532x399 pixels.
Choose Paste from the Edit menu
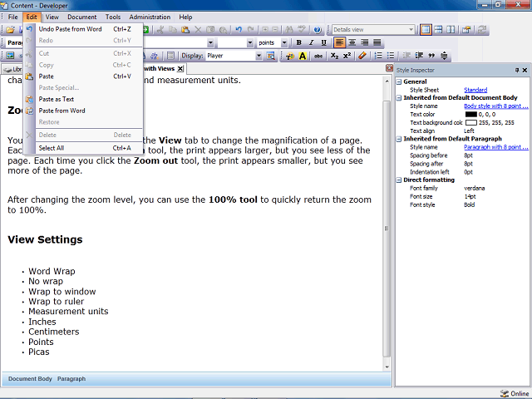point(83,76)
